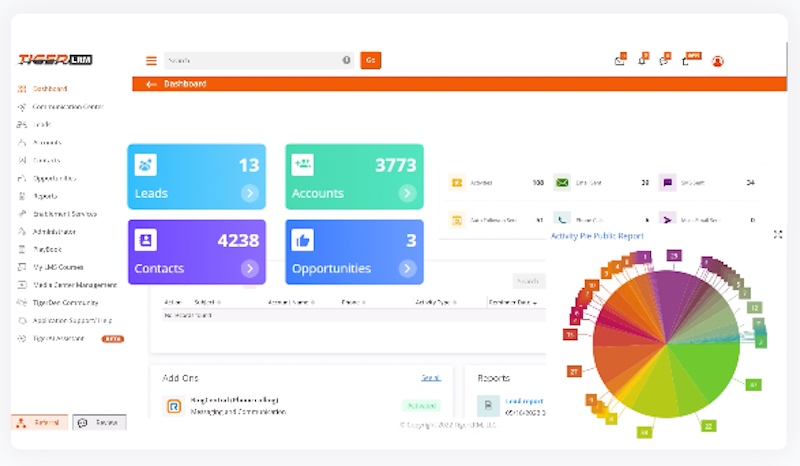Click the Communication Center sidebar icon
This screenshot has width=800, height=466.
point(21,107)
